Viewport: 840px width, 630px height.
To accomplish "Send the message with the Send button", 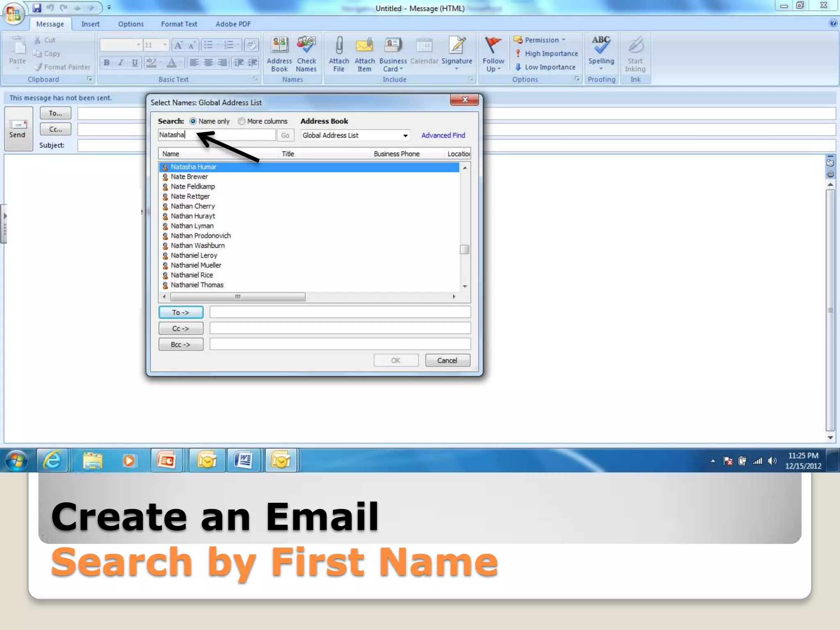I will click(18, 128).
